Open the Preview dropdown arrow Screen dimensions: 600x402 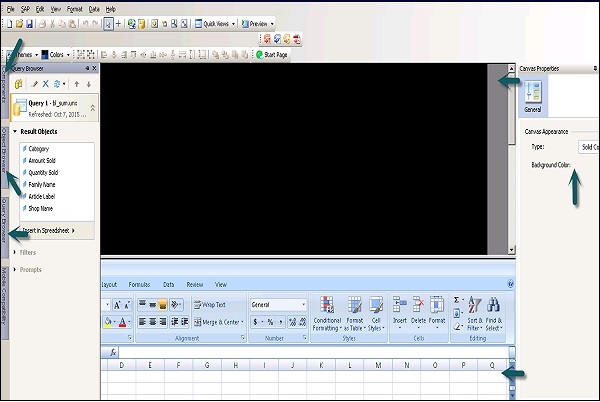pos(272,24)
